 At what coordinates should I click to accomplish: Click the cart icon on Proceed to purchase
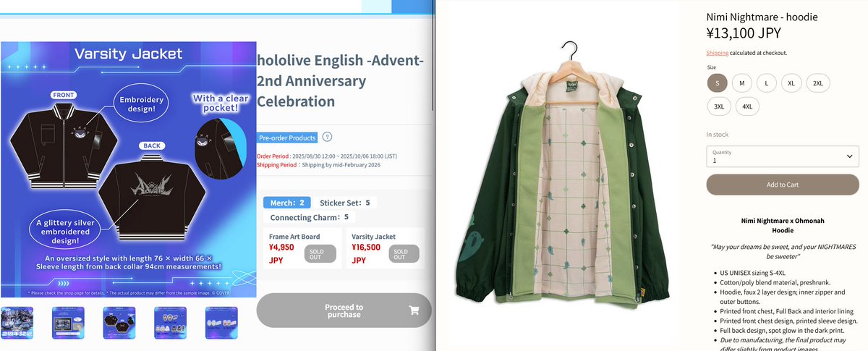pyautogui.click(x=414, y=310)
